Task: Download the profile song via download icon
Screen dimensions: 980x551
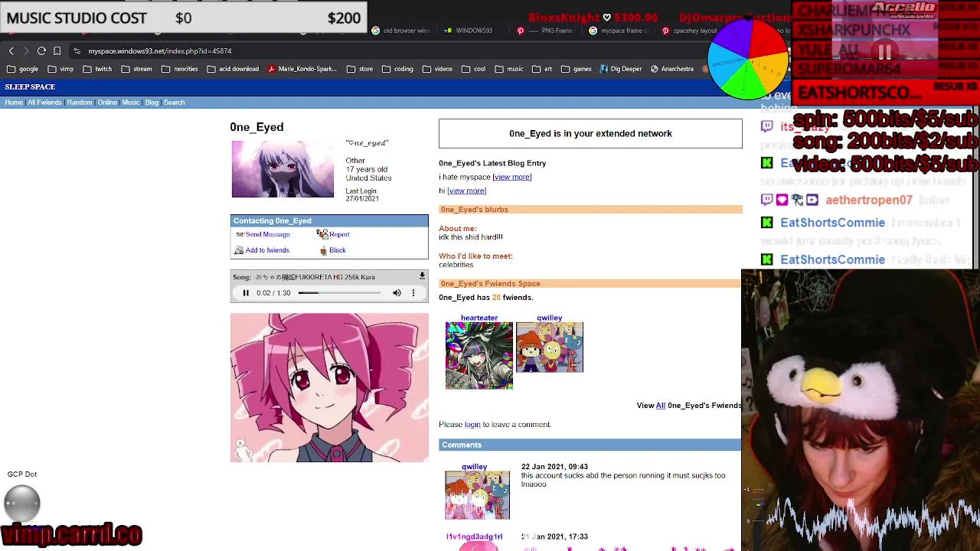Action: tap(422, 276)
